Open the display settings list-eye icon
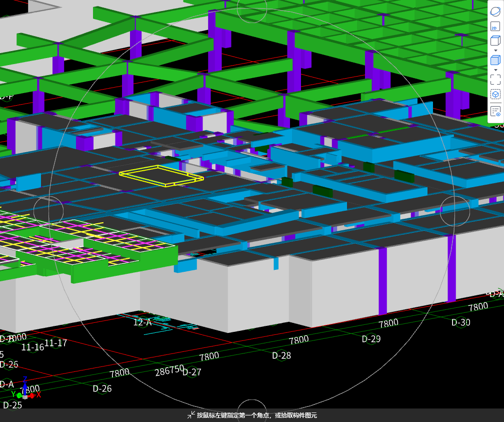504x422 pixels. coord(495,111)
